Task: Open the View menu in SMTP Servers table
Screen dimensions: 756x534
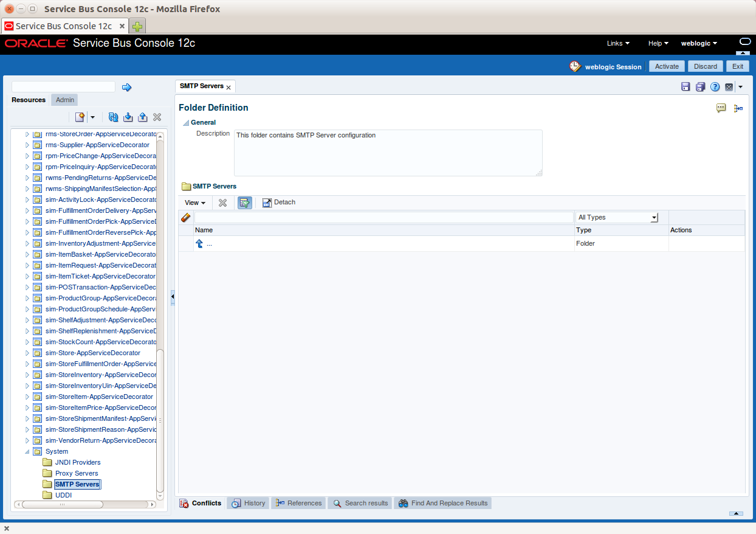Action: click(195, 203)
